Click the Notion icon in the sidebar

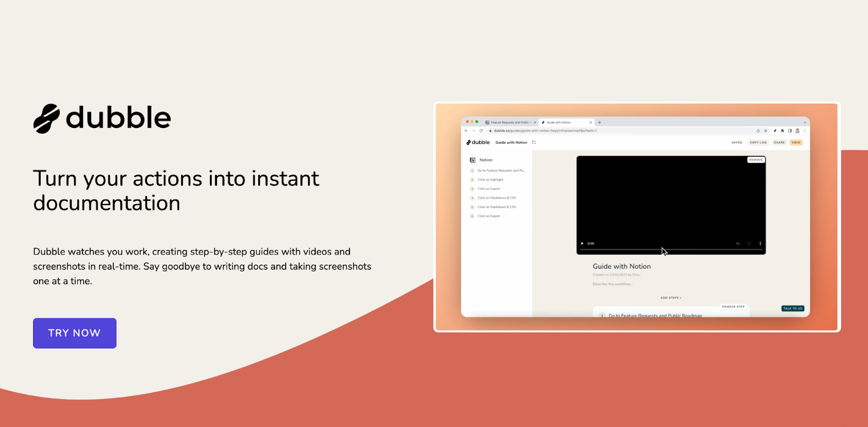473,160
